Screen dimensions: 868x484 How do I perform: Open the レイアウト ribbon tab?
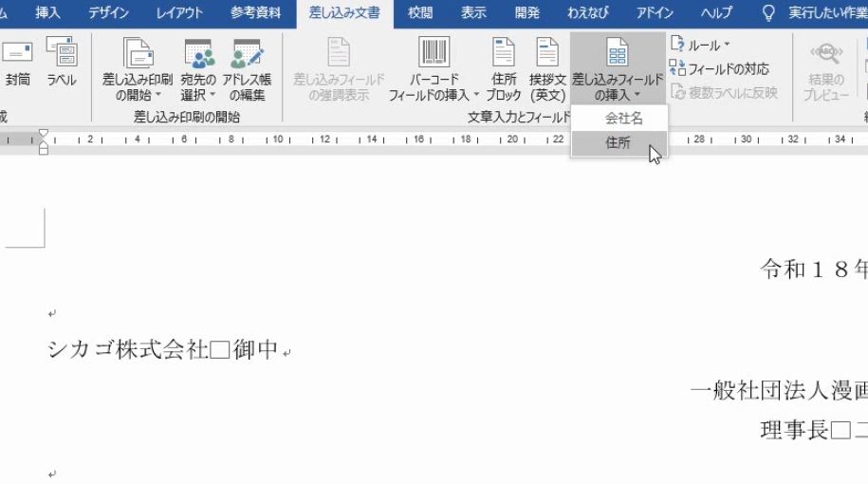point(178,12)
